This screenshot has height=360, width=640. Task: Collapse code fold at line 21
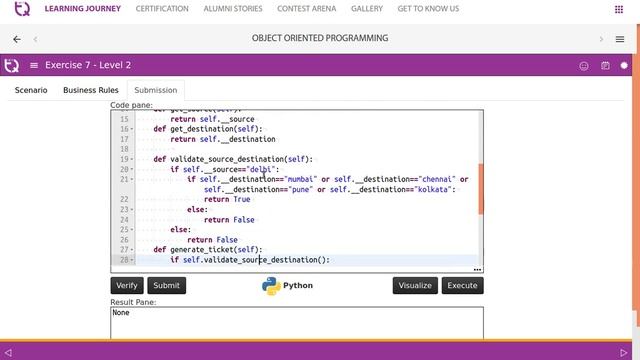pos(132,179)
